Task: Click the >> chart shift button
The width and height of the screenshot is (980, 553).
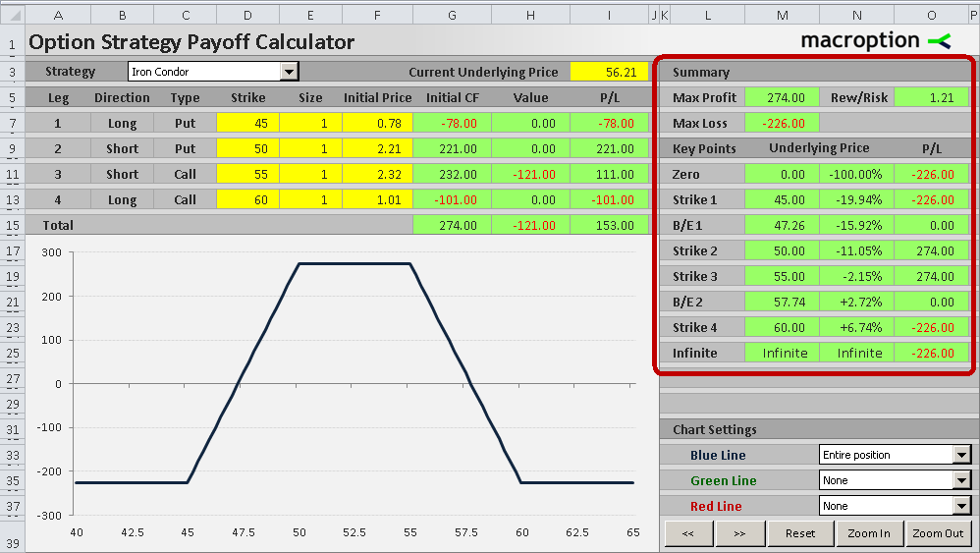Action: tap(740, 533)
